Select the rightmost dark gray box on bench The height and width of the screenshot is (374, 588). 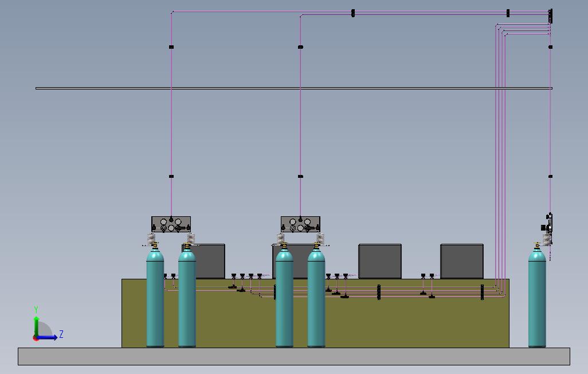(462, 262)
